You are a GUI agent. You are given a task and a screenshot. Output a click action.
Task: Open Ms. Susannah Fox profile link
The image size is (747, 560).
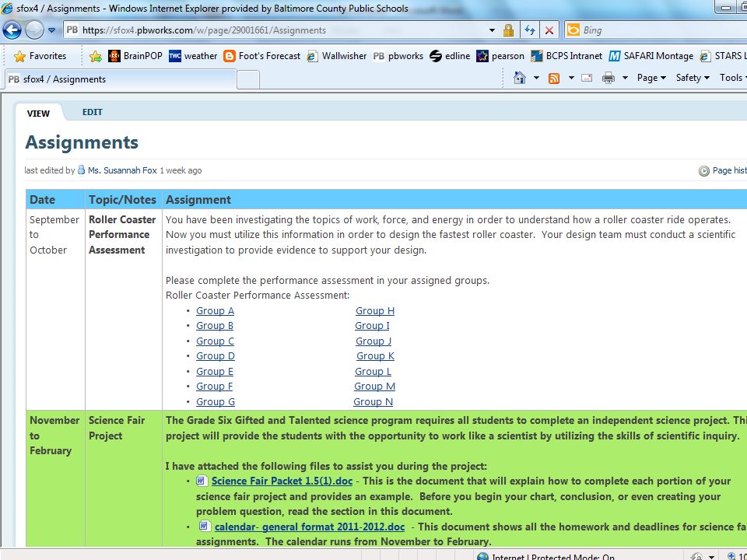[x=122, y=170]
